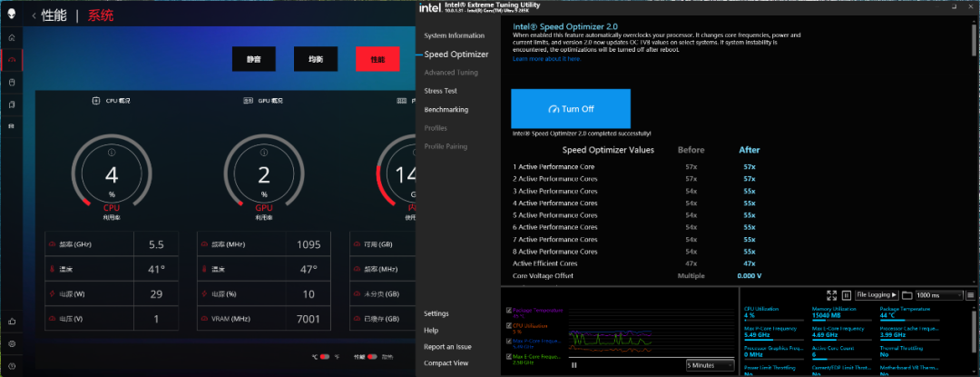Follow the 'Learn more about it here' link
This screenshot has height=377, width=980.
tap(546, 59)
